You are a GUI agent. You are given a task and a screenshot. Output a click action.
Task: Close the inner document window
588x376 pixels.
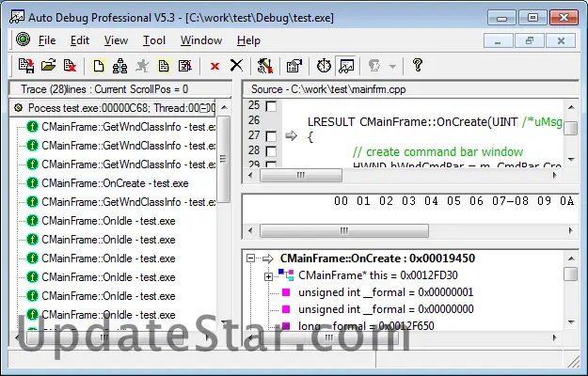(x=561, y=40)
